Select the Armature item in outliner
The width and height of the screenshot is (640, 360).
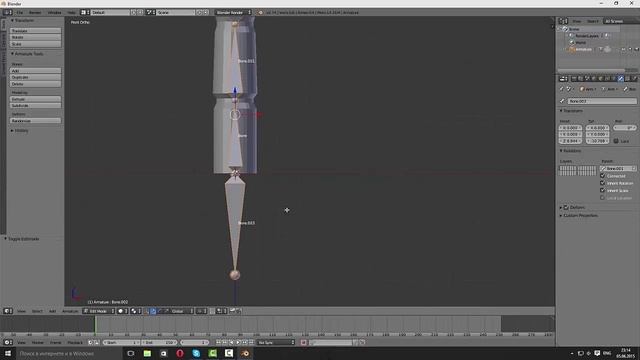(583, 49)
